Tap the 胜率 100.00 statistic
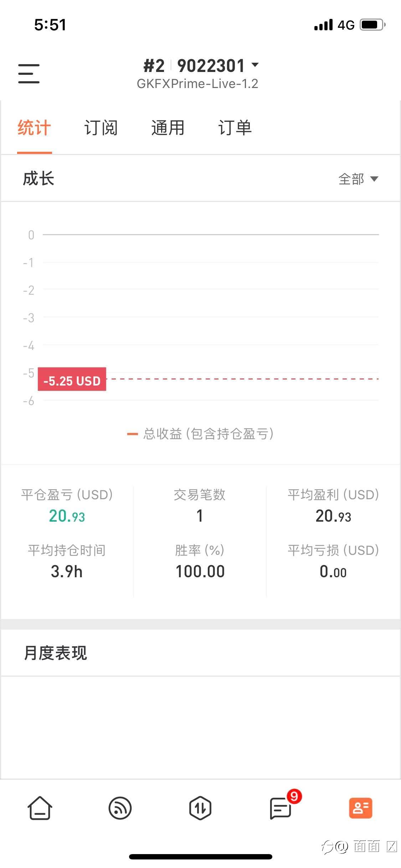The height and width of the screenshot is (868, 401). point(200,571)
